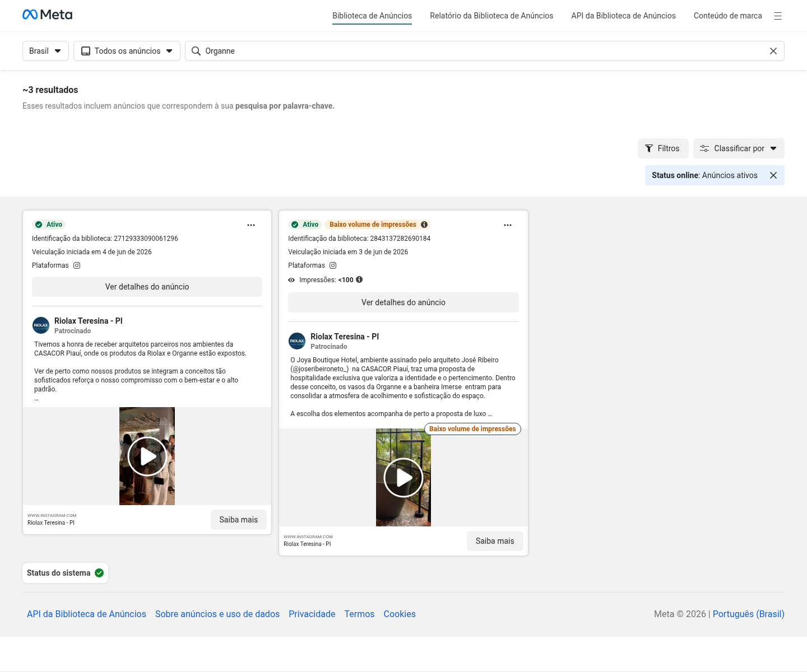Screen dimensions: 807x672
Task: Click Instagram platform icon in second ad
Action: (x=333, y=265)
